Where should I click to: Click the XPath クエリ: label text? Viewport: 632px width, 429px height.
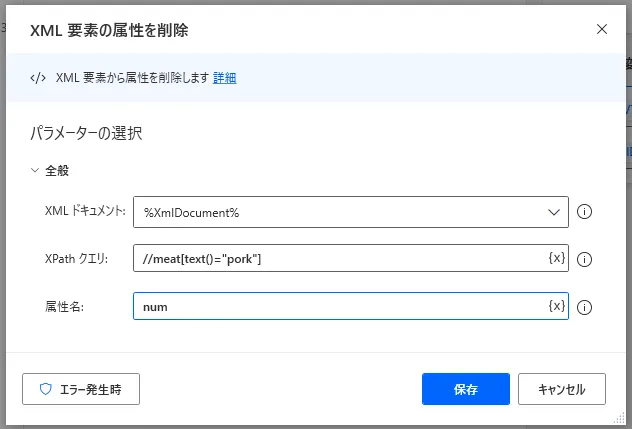[76, 259]
